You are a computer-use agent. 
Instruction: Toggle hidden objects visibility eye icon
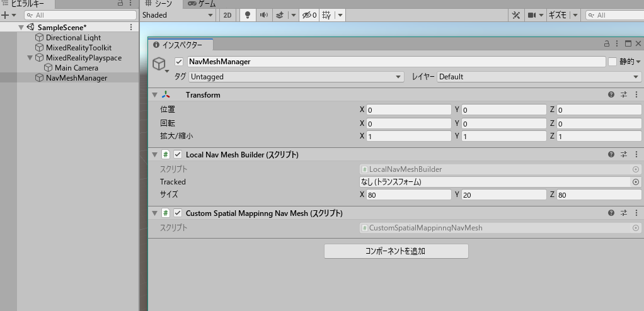tap(309, 15)
